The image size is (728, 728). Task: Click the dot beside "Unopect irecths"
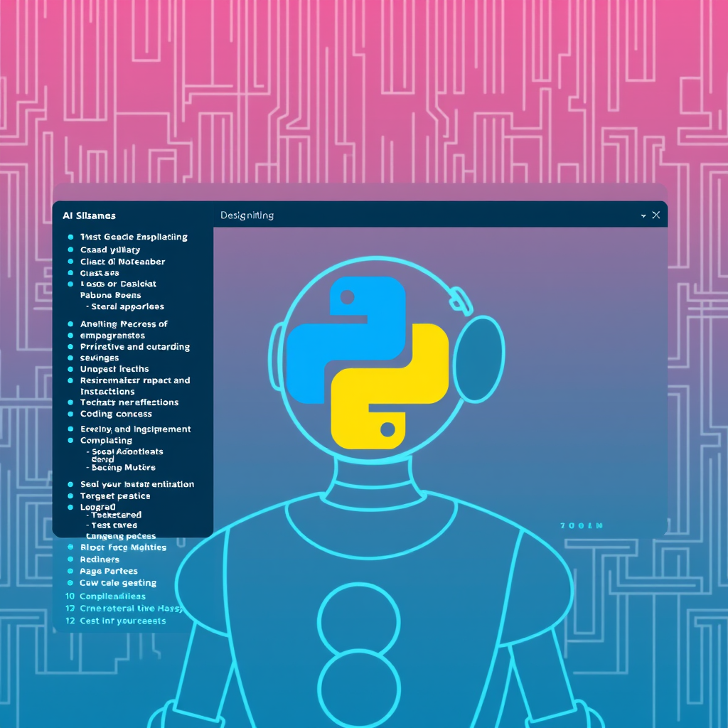tap(70, 369)
